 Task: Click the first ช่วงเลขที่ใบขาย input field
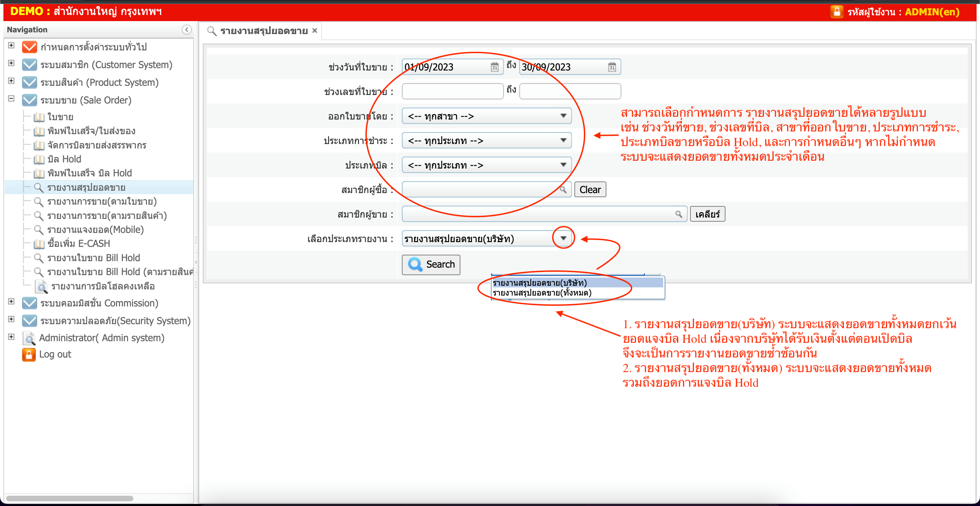(452, 91)
